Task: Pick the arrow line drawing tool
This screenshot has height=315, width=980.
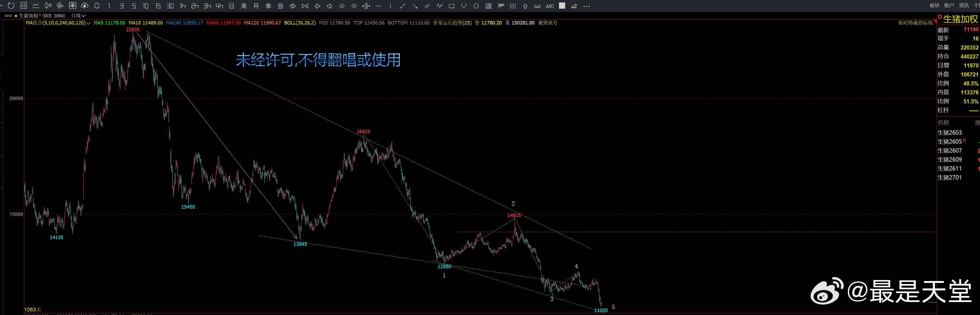Action: click(415, 6)
